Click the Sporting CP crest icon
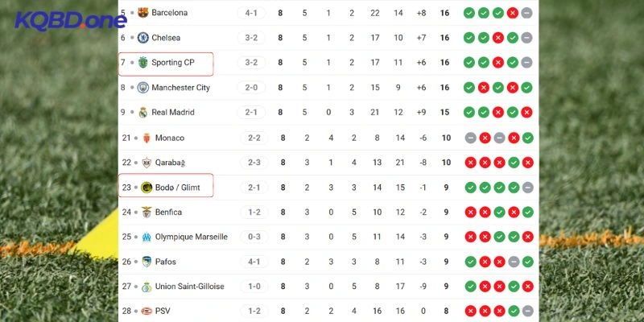 coord(142,63)
